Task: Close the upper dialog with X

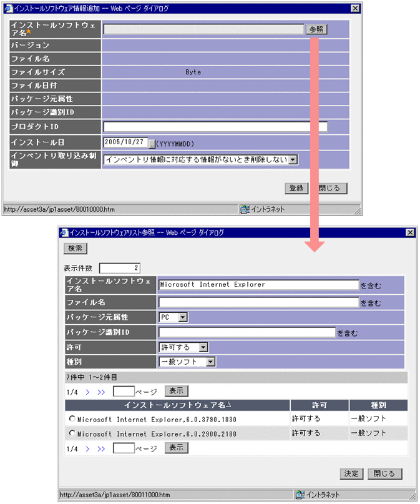Action: pos(355,8)
